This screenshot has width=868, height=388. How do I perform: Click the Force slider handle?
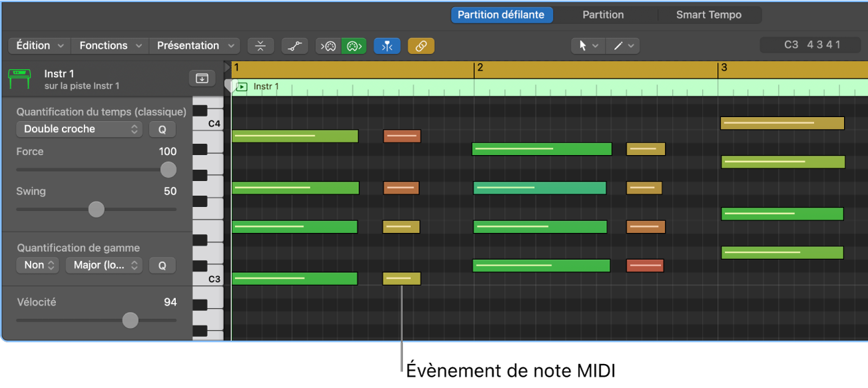pyautogui.click(x=169, y=170)
